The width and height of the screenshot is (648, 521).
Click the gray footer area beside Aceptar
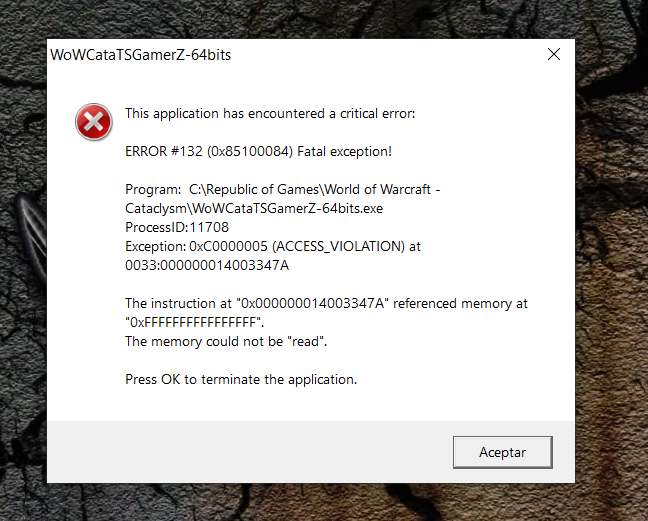click(x=248, y=452)
